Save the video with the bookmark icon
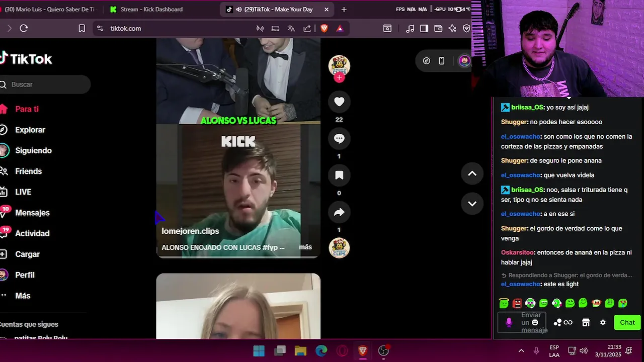The image size is (644, 362). pyautogui.click(x=339, y=175)
